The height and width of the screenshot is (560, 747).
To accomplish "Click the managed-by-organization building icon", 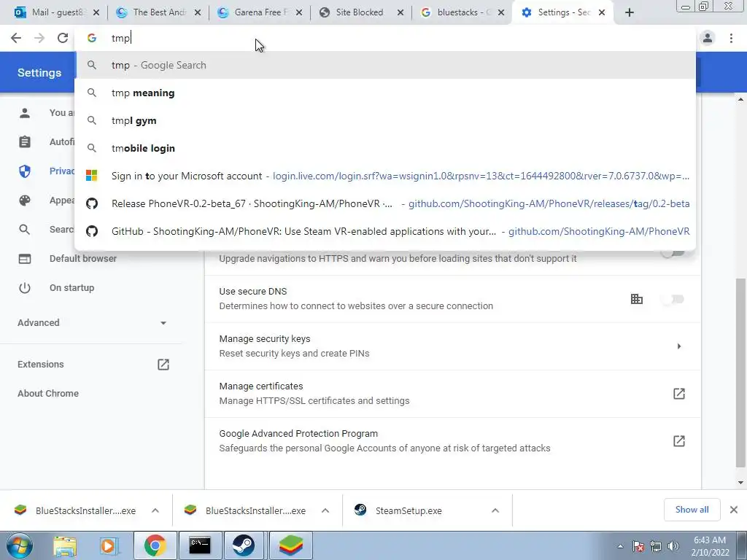I will [x=636, y=299].
